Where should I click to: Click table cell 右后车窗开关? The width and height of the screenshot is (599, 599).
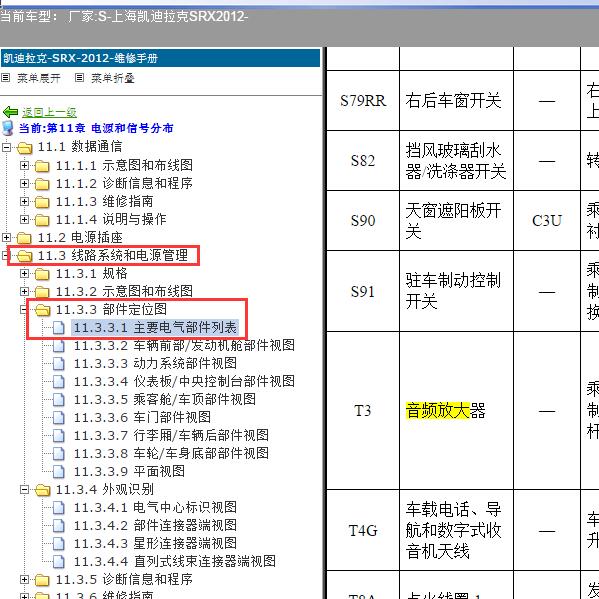(456, 101)
